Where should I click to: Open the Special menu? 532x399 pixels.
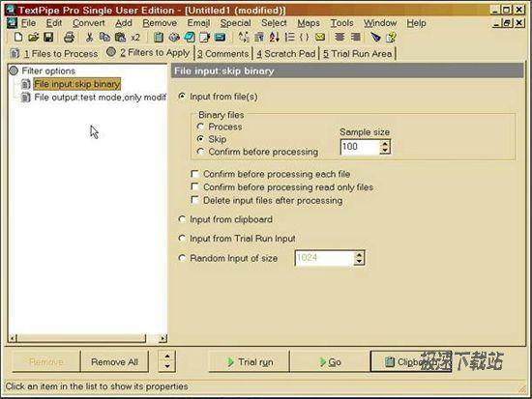(x=235, y=23)
